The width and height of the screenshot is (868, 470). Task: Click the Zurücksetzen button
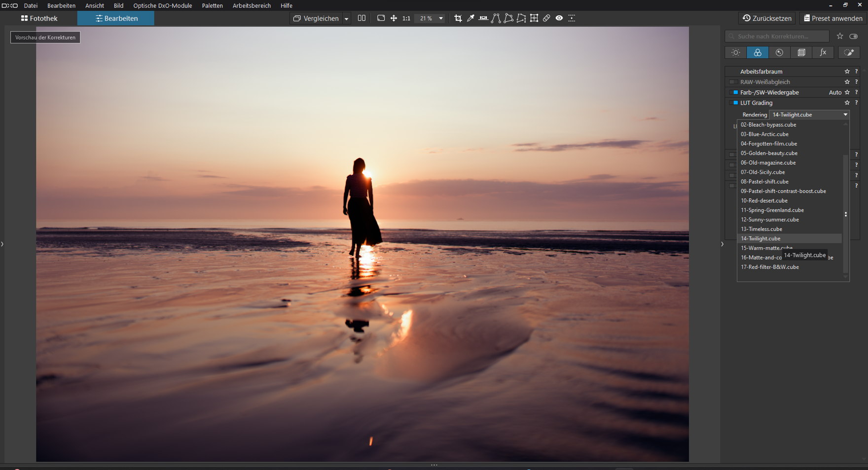pos(767,18)
